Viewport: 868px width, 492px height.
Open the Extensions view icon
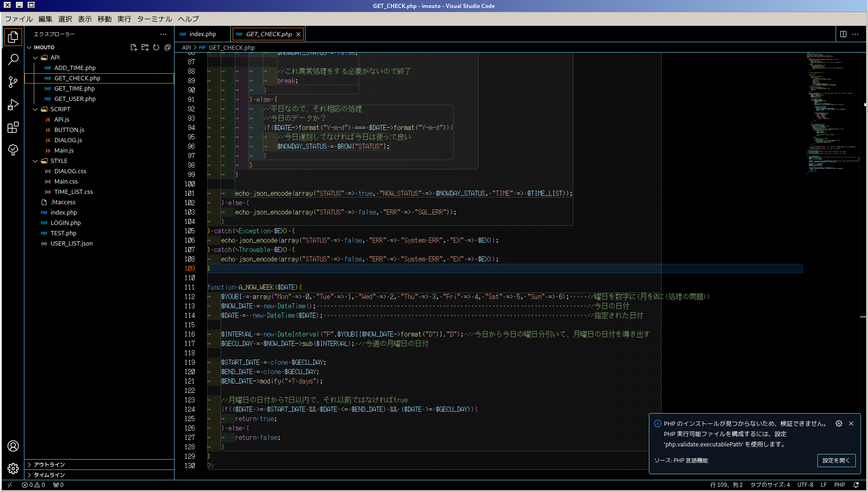tap(13, 127)
